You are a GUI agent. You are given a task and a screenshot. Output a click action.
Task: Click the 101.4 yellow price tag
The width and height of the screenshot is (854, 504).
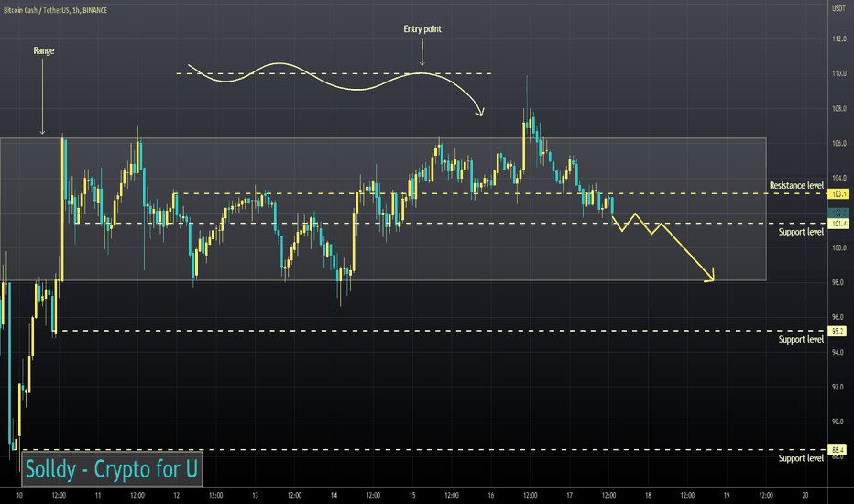838,224
